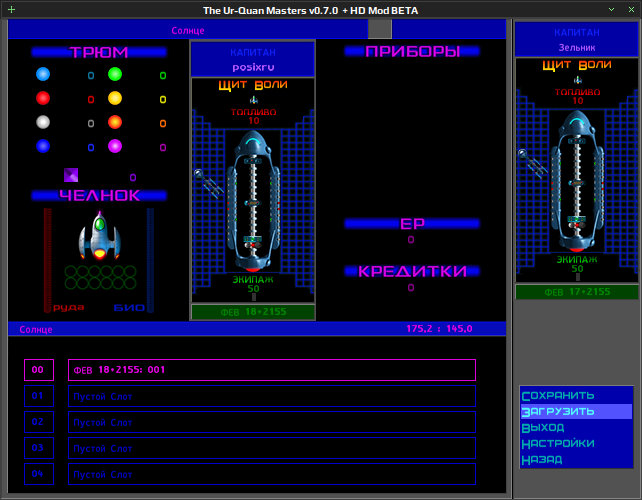Click Солнце label in lower status bar
Image resolution: width=642 pixels, height=500 pixels.
click(36, 329)
